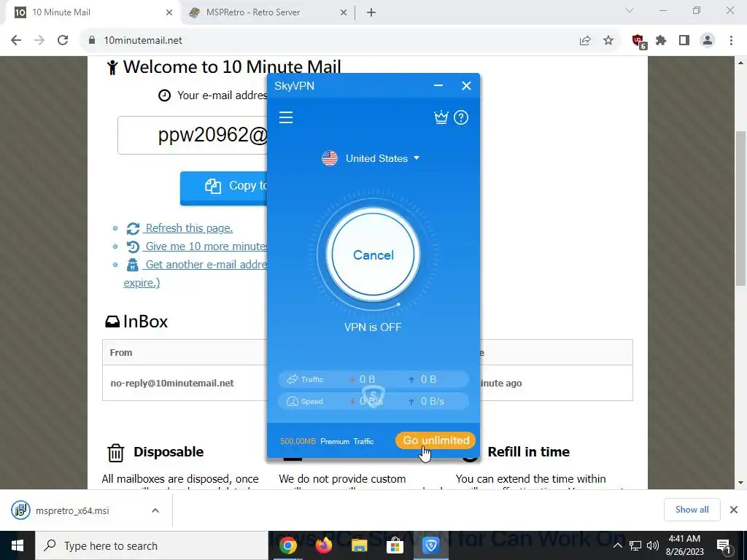747x560 pixels.
Task: Click Show all downloads
Action: click(x=692, y=510)
